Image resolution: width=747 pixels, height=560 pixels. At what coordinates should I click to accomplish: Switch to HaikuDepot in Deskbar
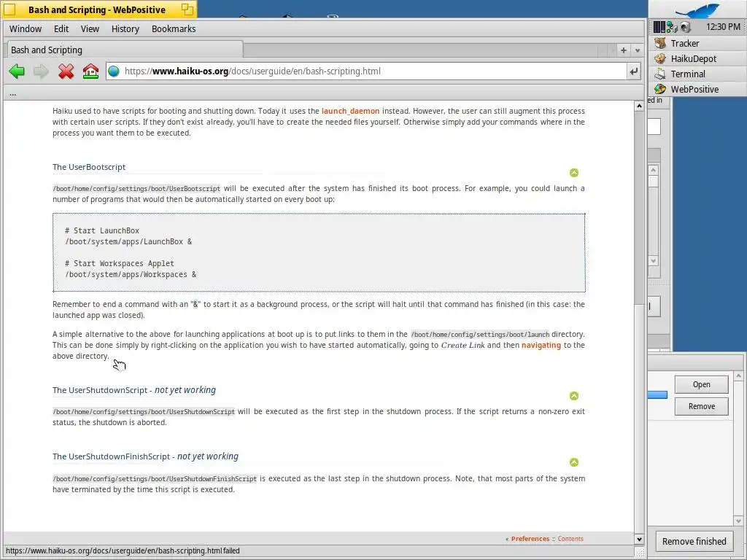click(x=697, y=58)
